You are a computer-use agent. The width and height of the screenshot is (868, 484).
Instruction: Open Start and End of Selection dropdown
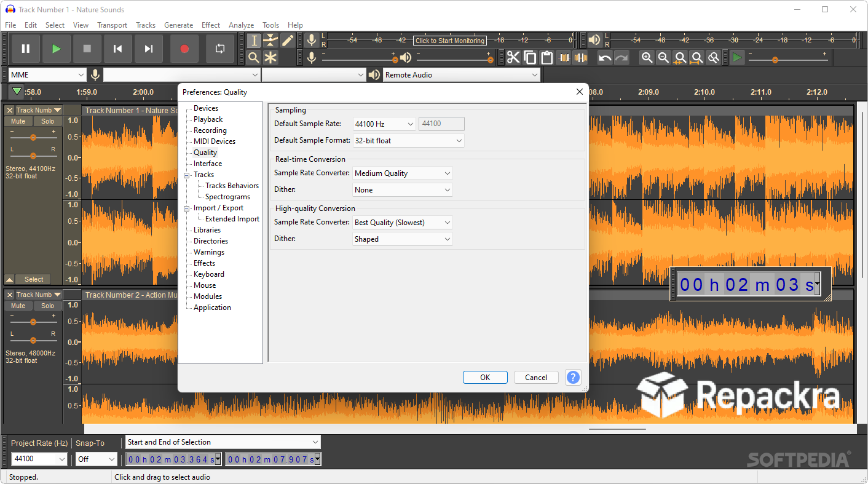click(223, 442)
